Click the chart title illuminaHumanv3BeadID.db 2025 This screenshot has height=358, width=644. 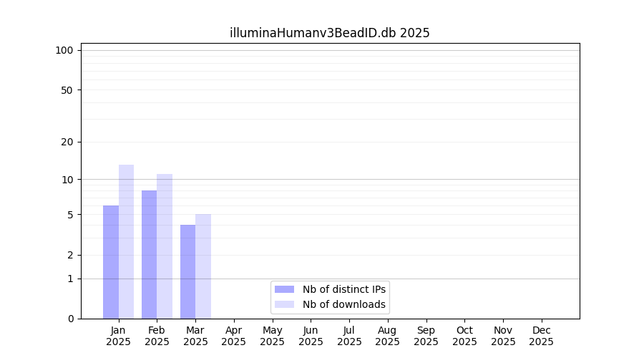pyautogui.click(x=329, y=33)
